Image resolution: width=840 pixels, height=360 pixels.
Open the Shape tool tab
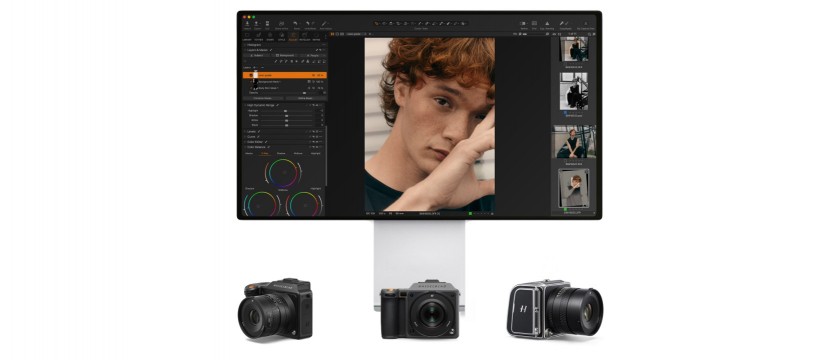pos(270,36)
